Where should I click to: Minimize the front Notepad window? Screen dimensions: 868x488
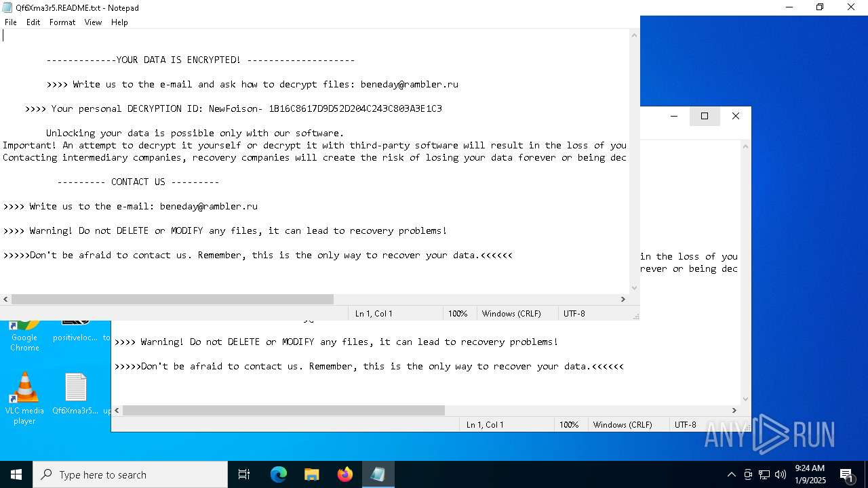click(x=789, y=7)
